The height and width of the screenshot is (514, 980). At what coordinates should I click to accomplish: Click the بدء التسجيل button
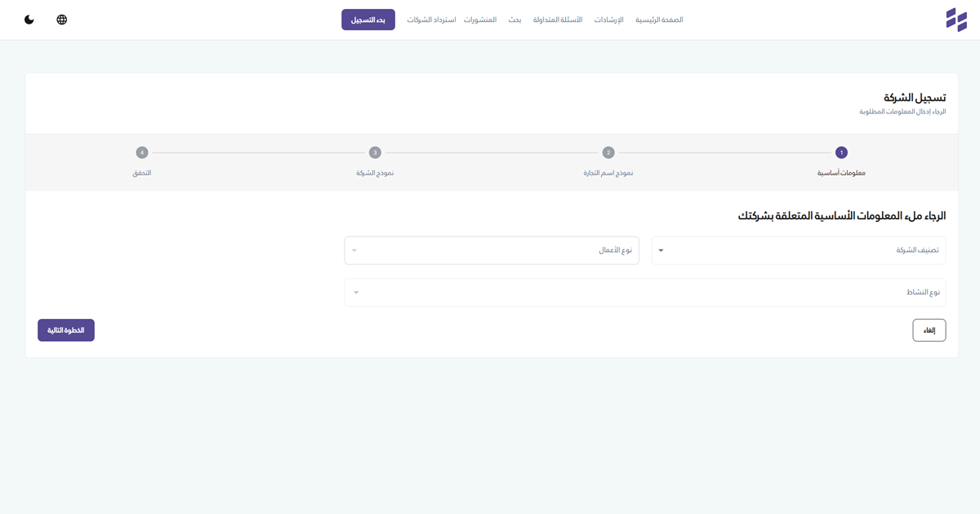pos(367,20)
